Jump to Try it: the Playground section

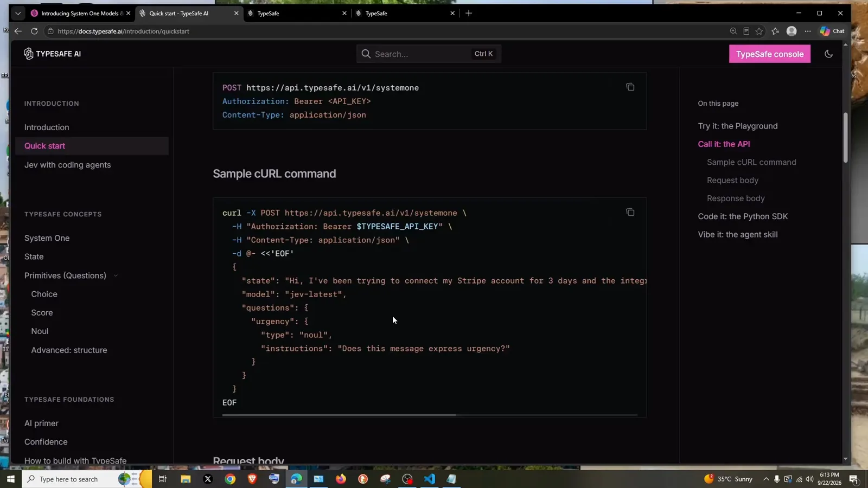coord(738,126)
